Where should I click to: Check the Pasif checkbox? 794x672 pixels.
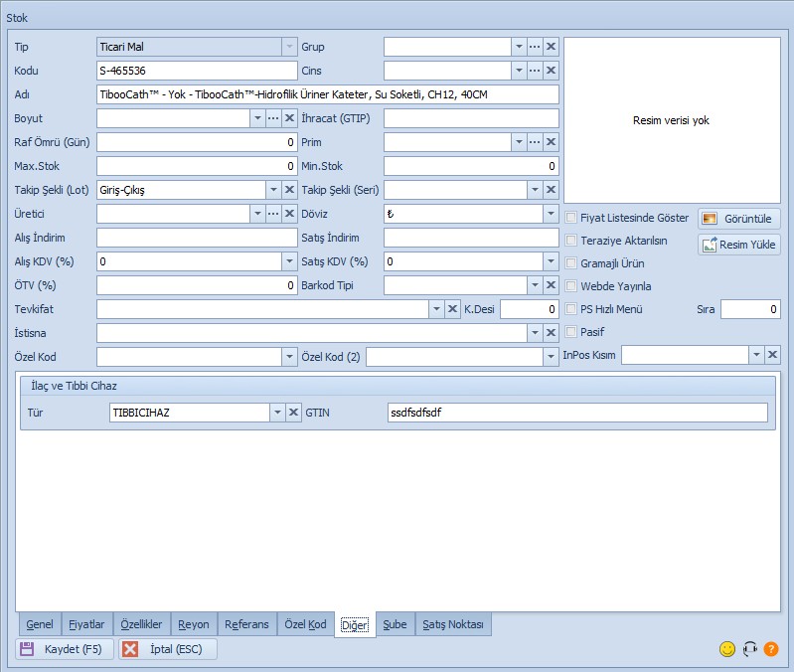coord(571,332)
